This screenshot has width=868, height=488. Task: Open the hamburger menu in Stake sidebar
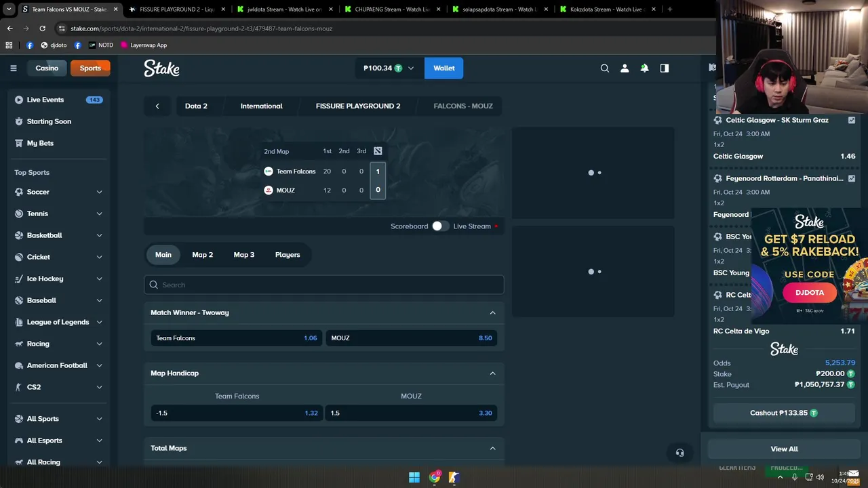(13, 68)
